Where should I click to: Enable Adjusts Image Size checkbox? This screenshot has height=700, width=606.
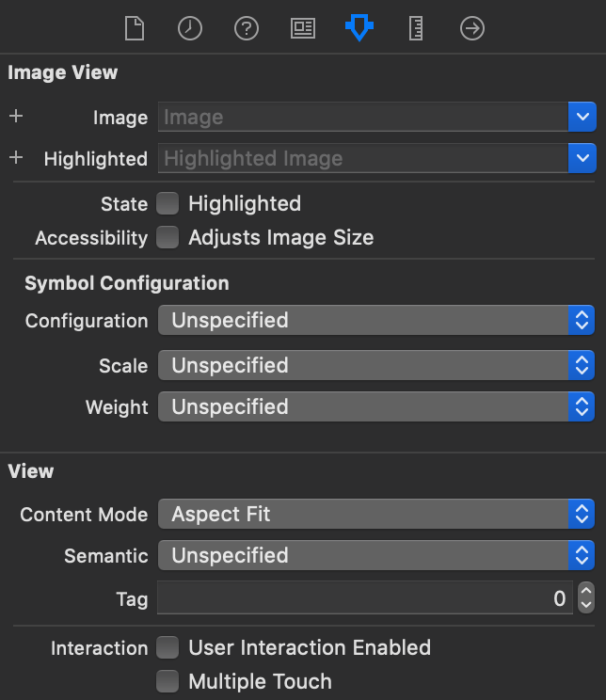click(167, 237)
